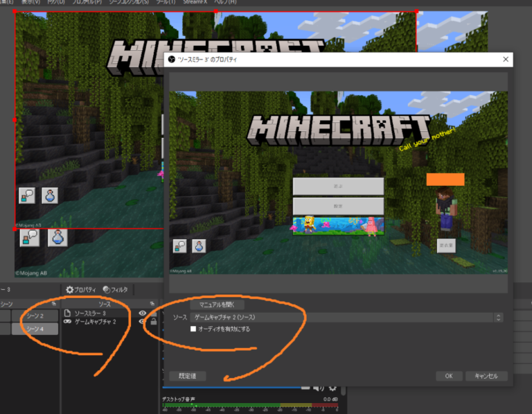Open the プロパティ gear button
Image resolution: width=532 pixels, height=414 pixels.
pos(80,289)
